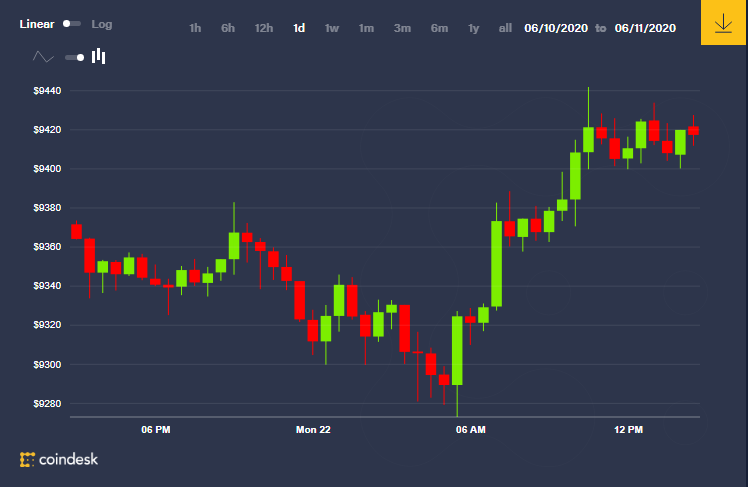
Task: Select the 1m time range
Action: click(x=366, y=28)
